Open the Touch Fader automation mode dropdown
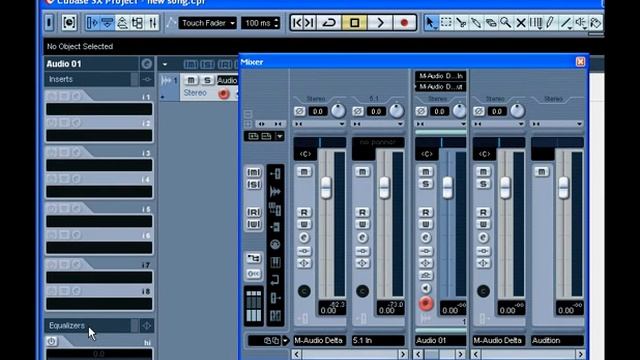 pyautogui.click(x=207, y=23)
